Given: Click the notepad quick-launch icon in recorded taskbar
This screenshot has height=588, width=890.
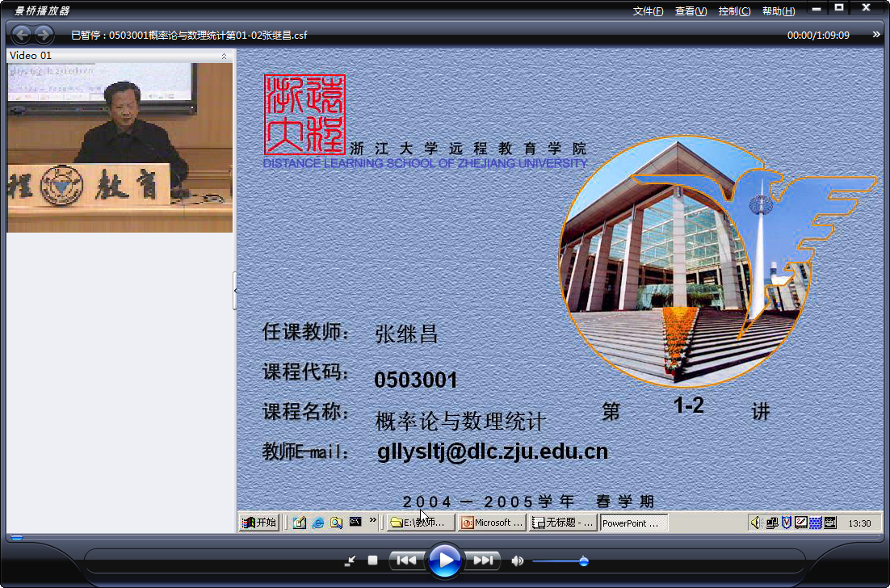Looking at the screenshot, I should click(300, 522).
